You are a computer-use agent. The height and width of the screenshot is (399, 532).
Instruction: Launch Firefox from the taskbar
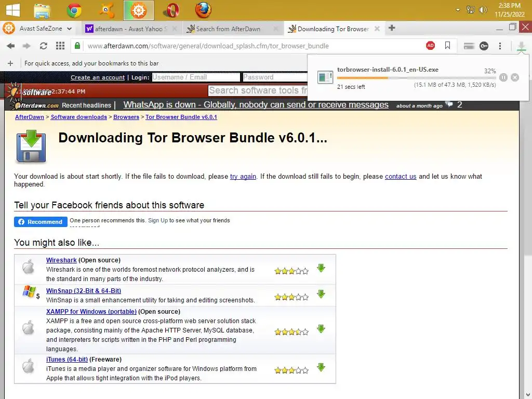click(203, 10)
